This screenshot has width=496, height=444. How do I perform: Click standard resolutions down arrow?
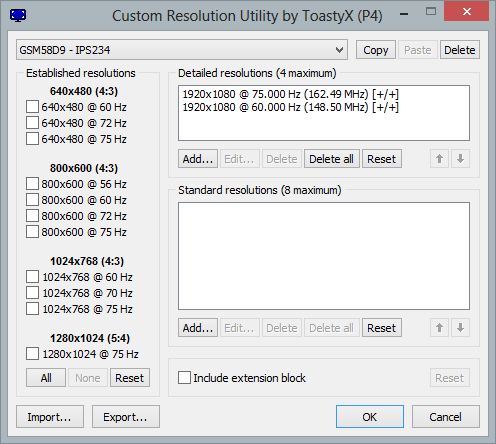[x=460, y=328]
